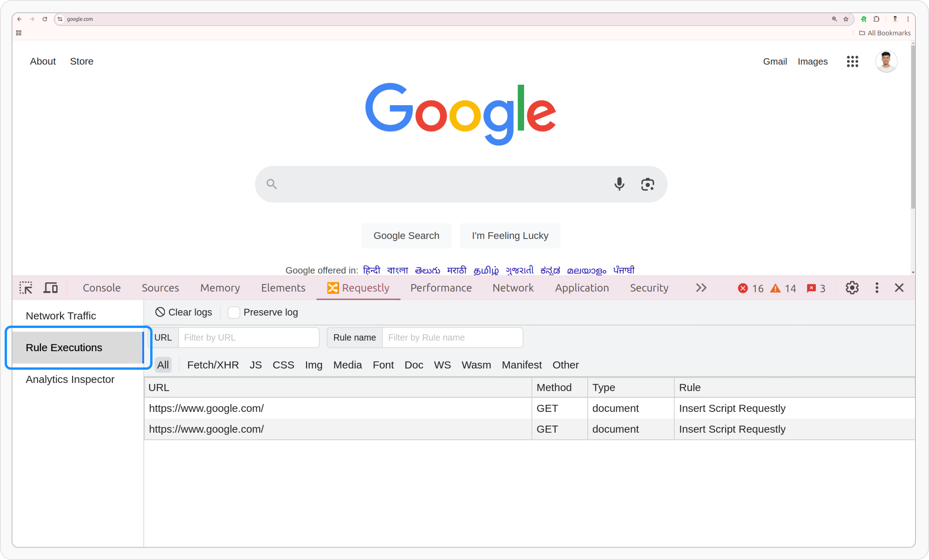
Task: Enable the Preserve log checkbox
Action: (234, 312)
